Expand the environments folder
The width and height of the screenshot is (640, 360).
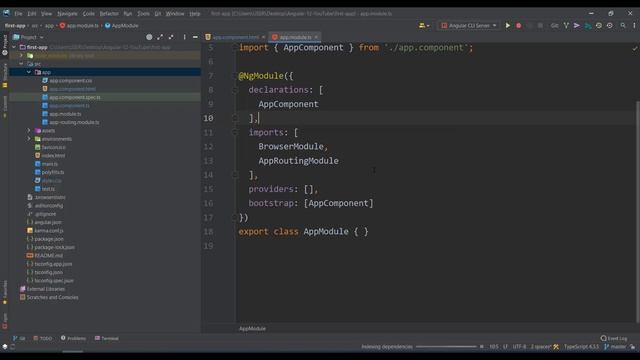click(x=29, y=139)
